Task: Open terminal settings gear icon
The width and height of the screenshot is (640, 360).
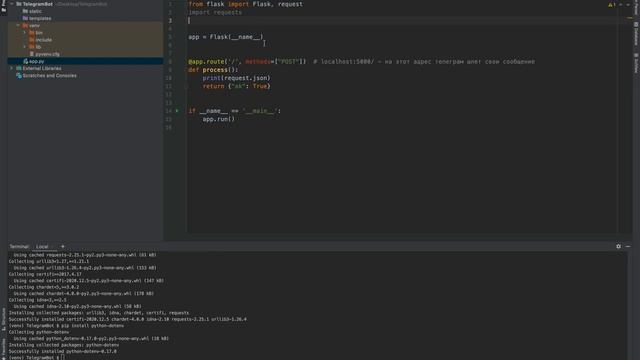Action: tap(618, 246)
